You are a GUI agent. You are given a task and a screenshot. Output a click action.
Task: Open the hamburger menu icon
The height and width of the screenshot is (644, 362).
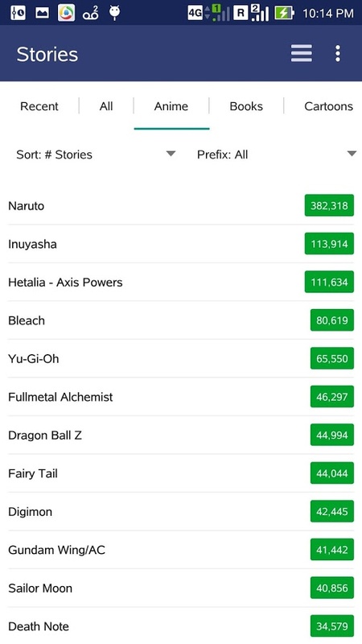click(x=302, y=53)
